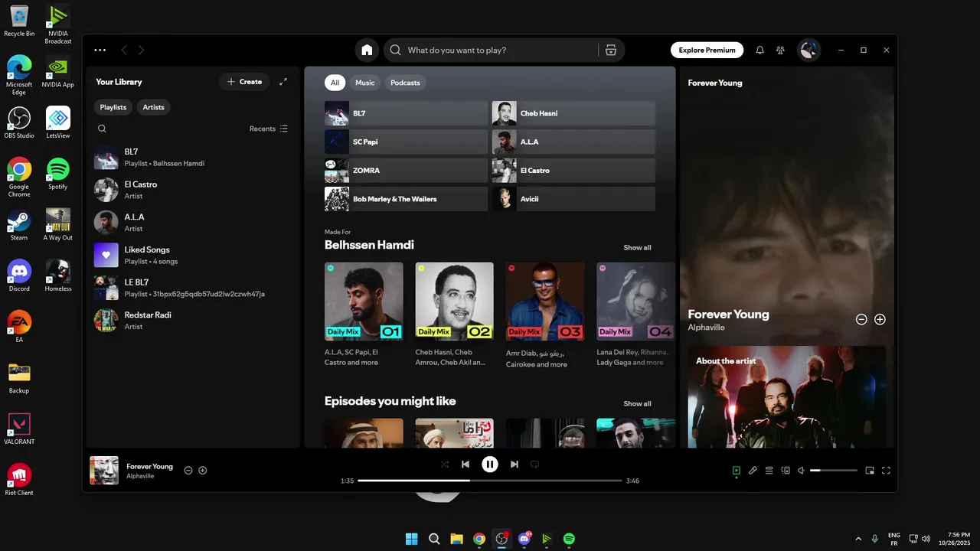Open the profile avatar menu
Viewport: 980px width, 551px height.
[x=808, y=50]
